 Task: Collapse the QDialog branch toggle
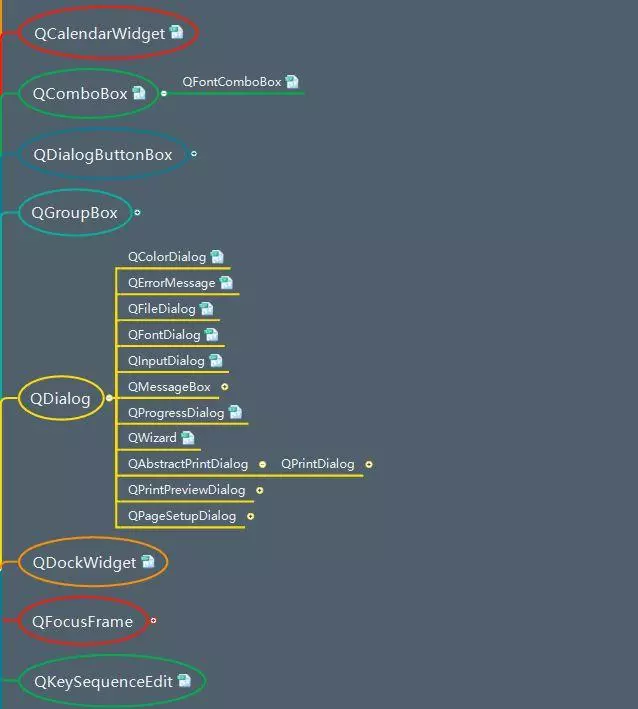pyautogui.click(x=109, y=397)
